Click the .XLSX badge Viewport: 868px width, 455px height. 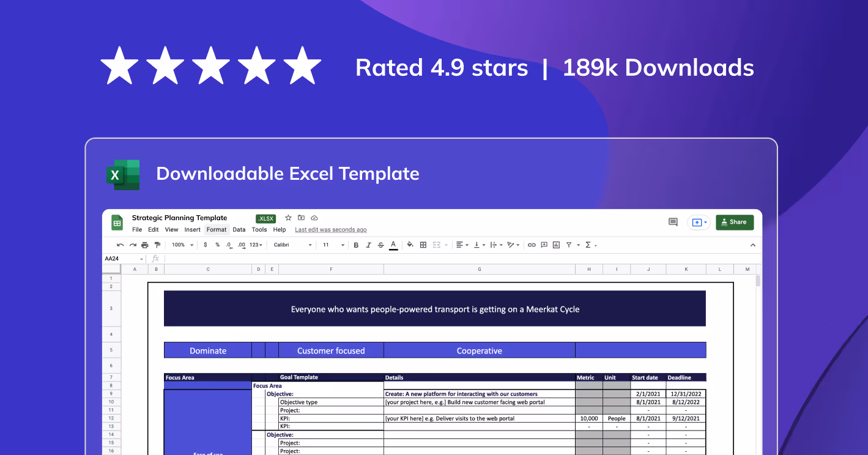point(266,218)
